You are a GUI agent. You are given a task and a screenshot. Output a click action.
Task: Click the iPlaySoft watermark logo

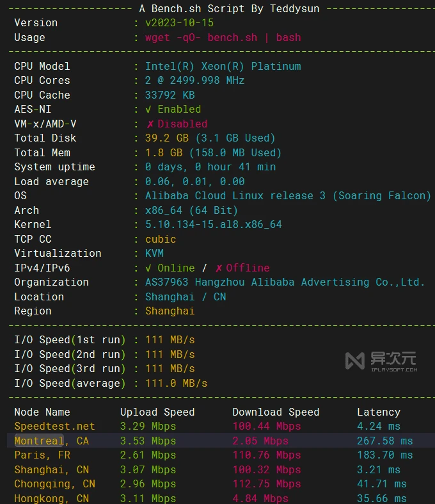381,361
